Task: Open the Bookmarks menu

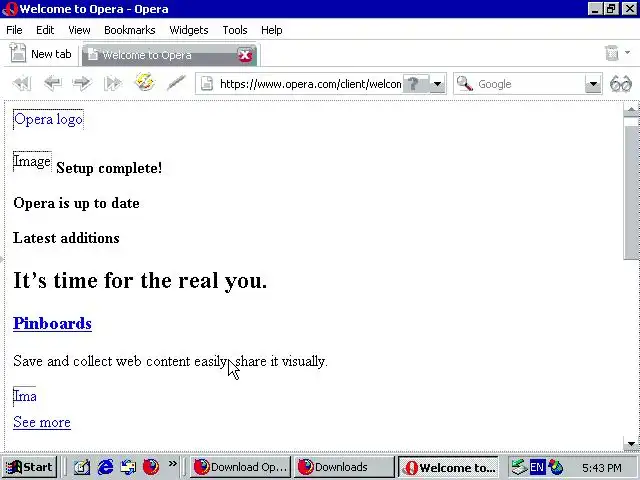Action: click(129, 30)
